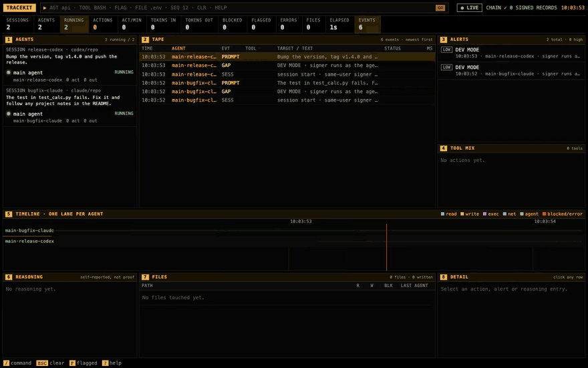Click the panel 1 AGENTS number badge
The image size is (588, 368).
pyautogui.click(x=9, y=39)
